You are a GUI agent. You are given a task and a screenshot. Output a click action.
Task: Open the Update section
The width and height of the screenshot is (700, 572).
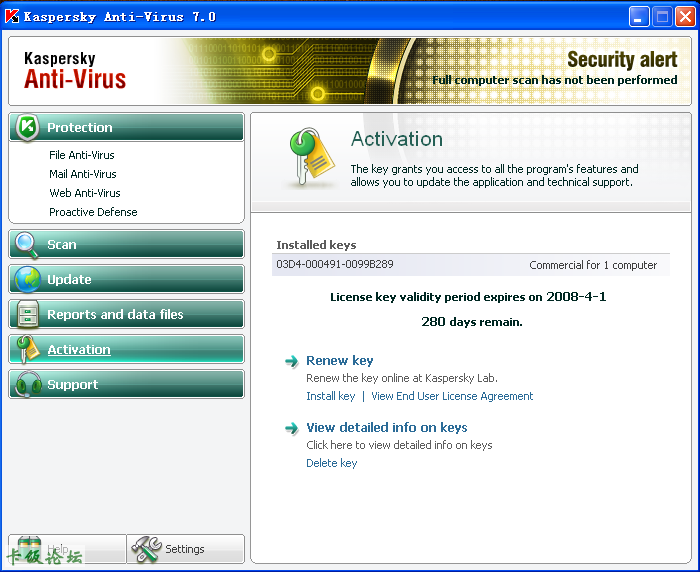pos(126,280)
